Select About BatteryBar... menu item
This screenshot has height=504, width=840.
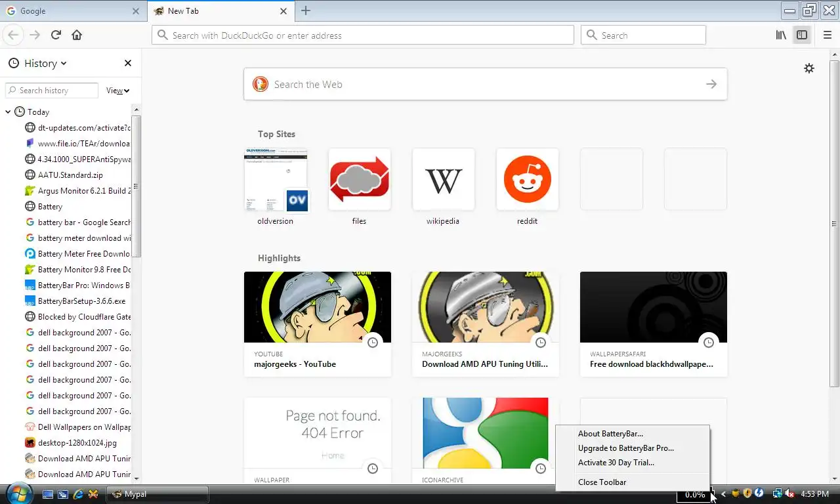pyautogui.click(x=610, y=433)
